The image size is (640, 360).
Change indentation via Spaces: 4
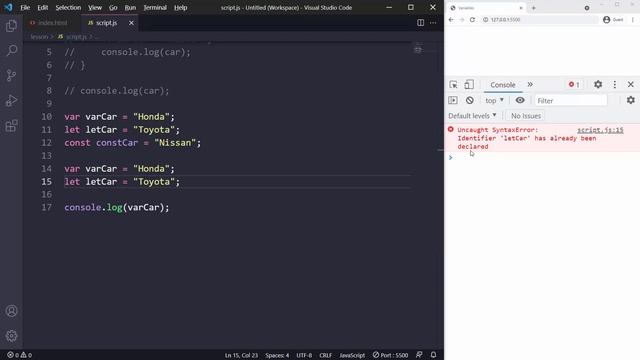pyautogui.click(x=277, y=355)
